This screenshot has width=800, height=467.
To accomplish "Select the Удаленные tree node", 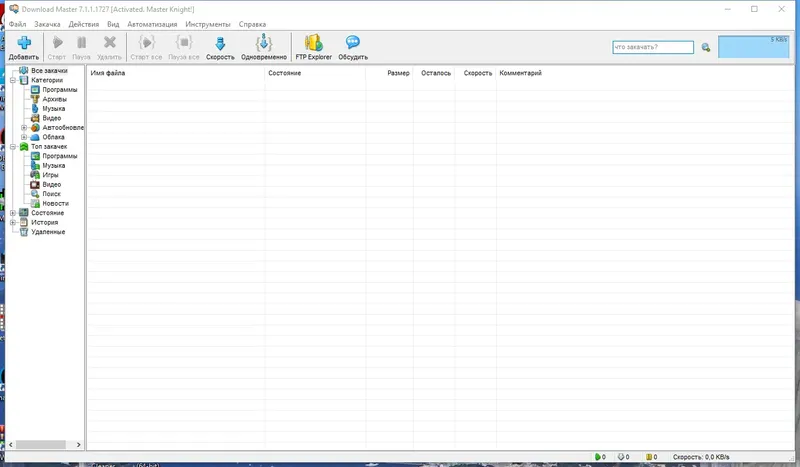I will [48, 232].
